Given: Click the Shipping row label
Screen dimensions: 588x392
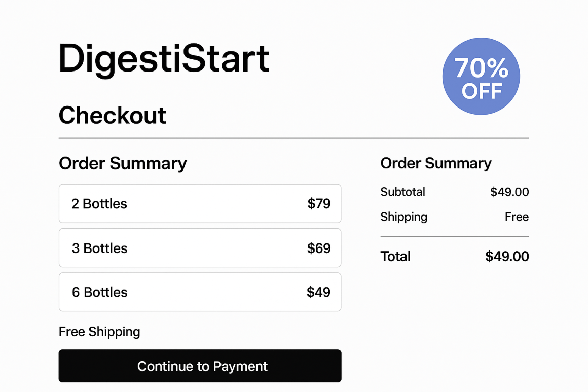Looking at the screenshot, I should click(x=403, y=217).
